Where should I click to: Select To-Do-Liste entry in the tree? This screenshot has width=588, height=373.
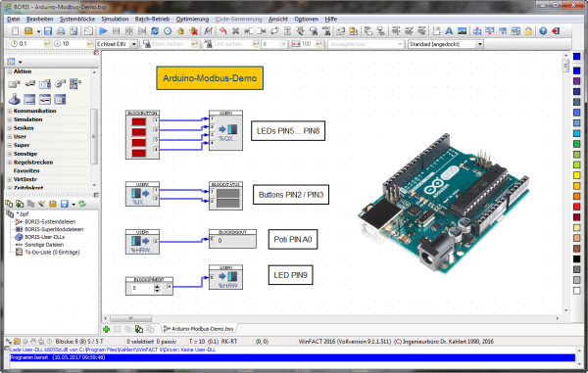coord(52,253)
